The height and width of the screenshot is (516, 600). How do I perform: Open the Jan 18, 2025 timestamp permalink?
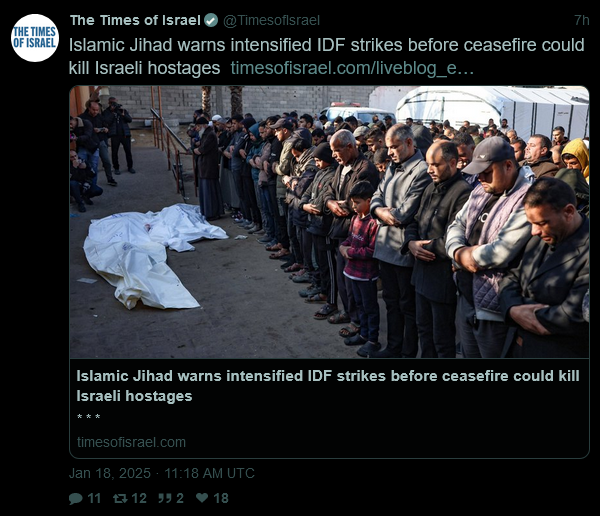click(161, 473)
